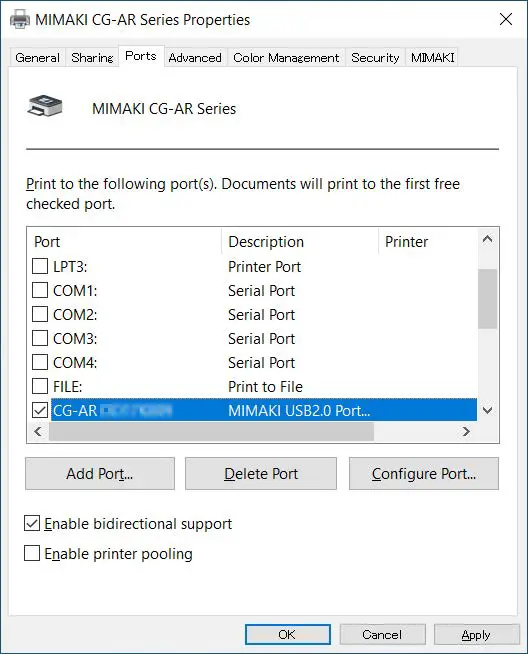Click the horizontal scrollbar thumb
528x654 pixels.
point(211,431)
